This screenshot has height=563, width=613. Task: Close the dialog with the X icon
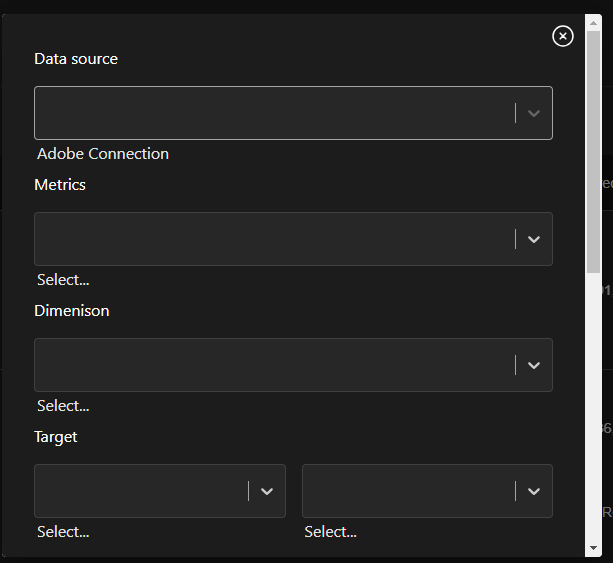coord(563,36)
